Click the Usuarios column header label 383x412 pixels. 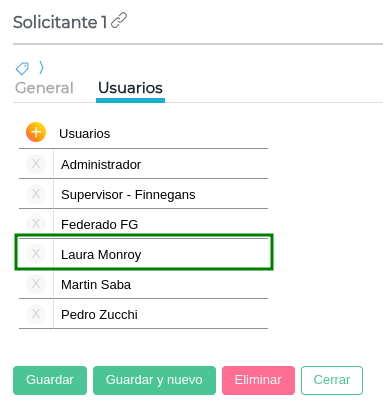click(85, 134)
